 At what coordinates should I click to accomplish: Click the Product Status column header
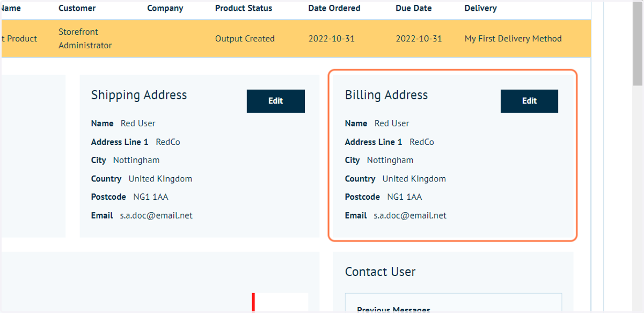tap(244, 8)
